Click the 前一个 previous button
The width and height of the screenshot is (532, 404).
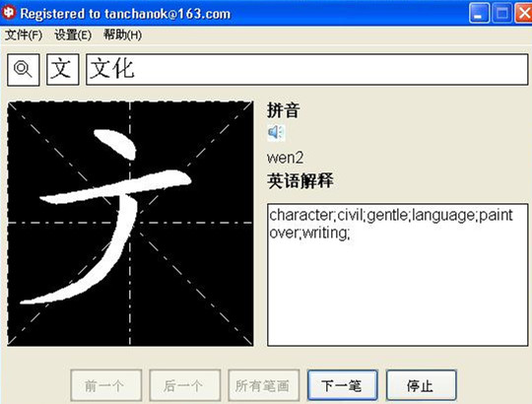point(106,385)
